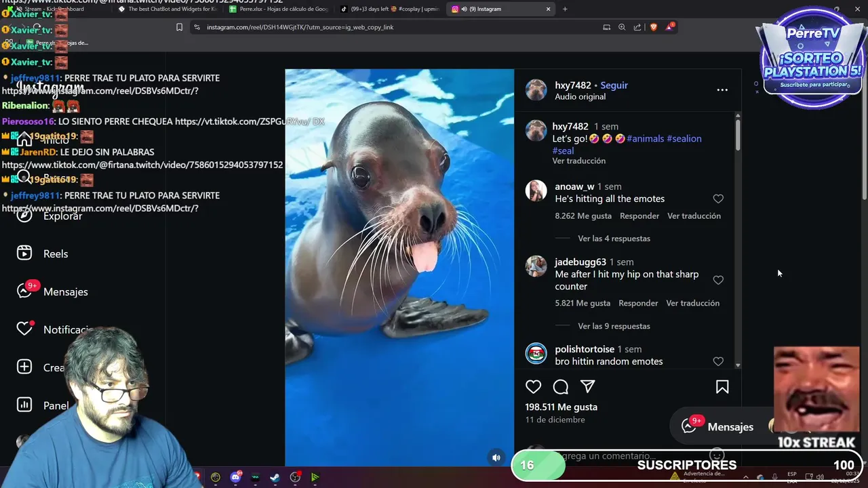Open Reels in the Instagram sidebar
The image size is (868, 488).
tap(42, 253)
